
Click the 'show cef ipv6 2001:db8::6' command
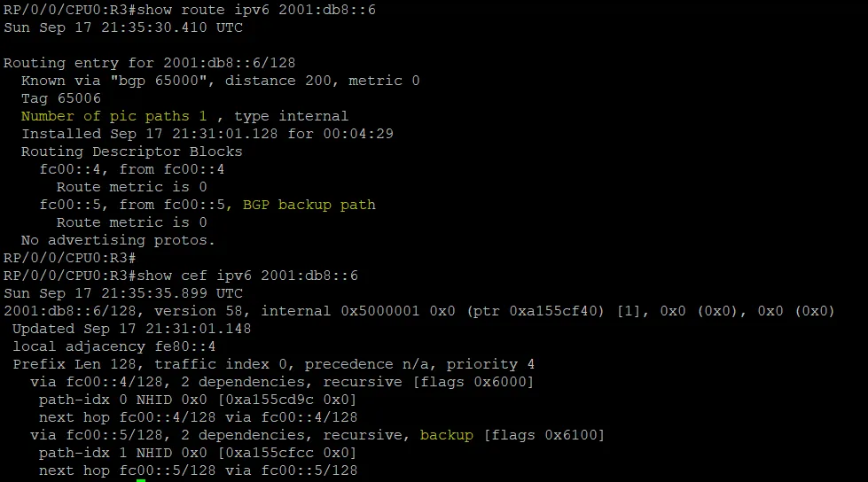(x=247, y=276)
